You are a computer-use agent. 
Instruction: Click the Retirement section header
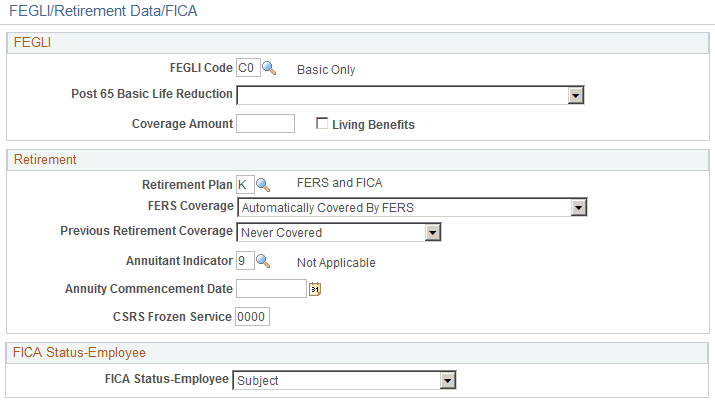coord(42,159)
